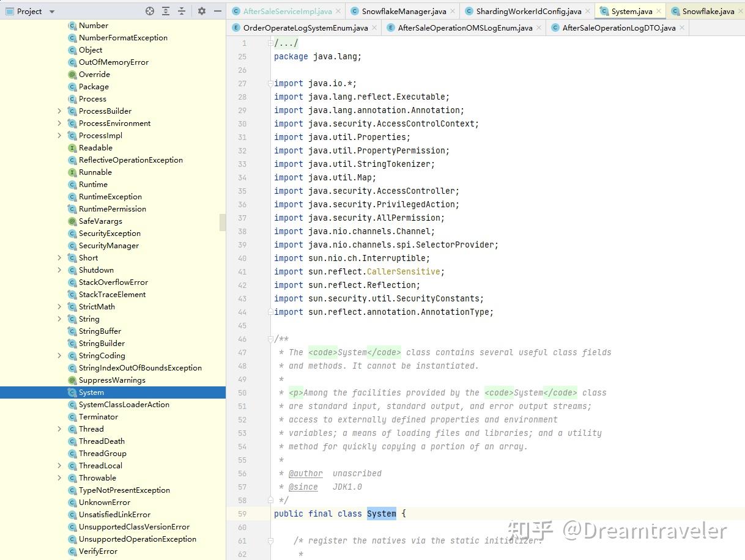Image resolution: width=745 pixels, height=560 pixels.
Task: Collapse the import block fold marker
Action: (270, 83)
